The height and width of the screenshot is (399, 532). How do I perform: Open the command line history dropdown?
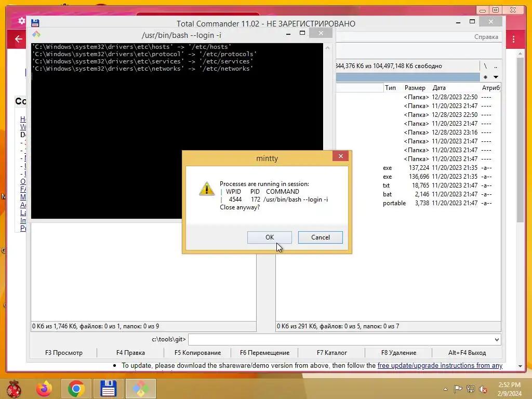497,339
